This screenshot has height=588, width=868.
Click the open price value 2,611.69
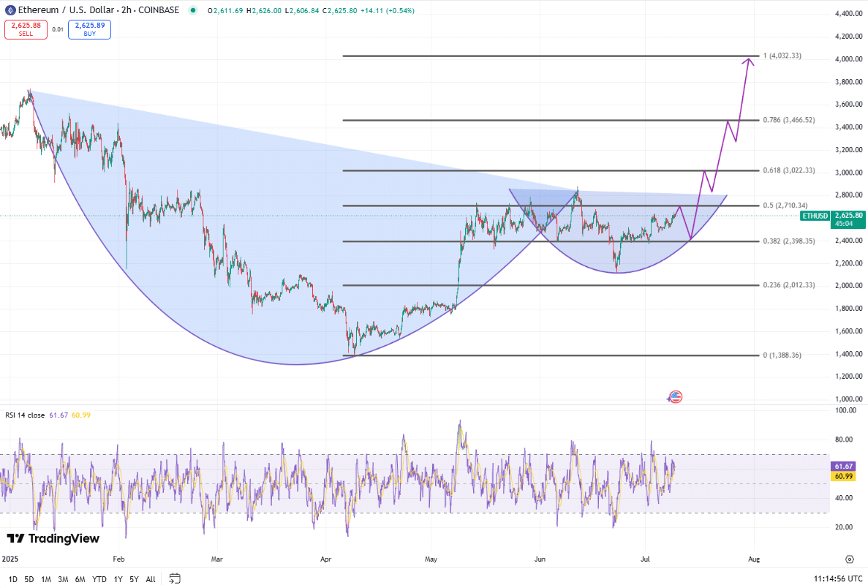coord(227,10)
